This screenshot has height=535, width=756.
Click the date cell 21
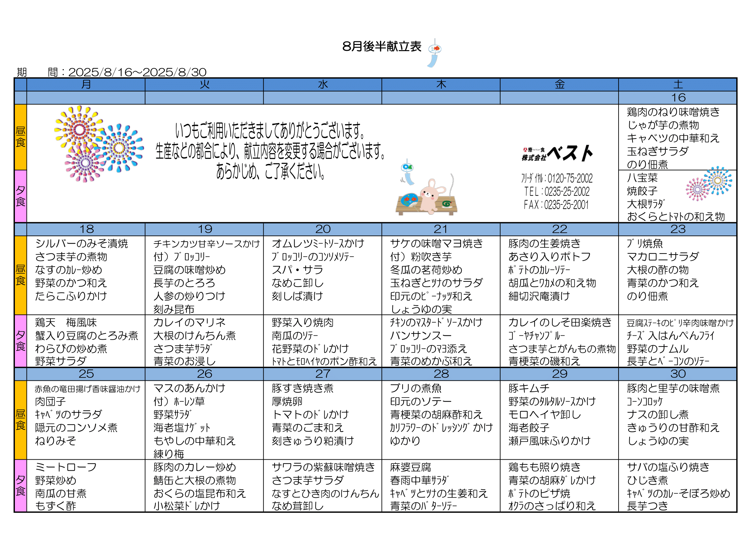click(x=441, y=229)
